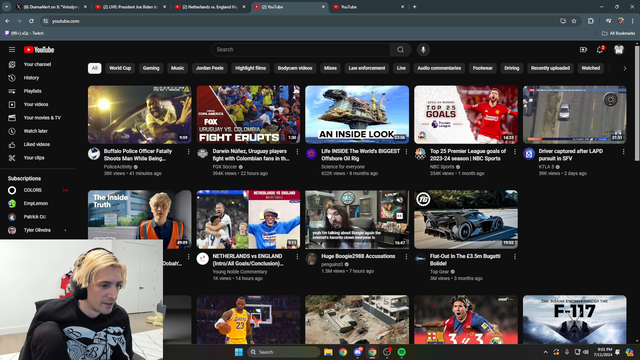
Task: Open the notifications bell
Action: (x=600, y=50)
